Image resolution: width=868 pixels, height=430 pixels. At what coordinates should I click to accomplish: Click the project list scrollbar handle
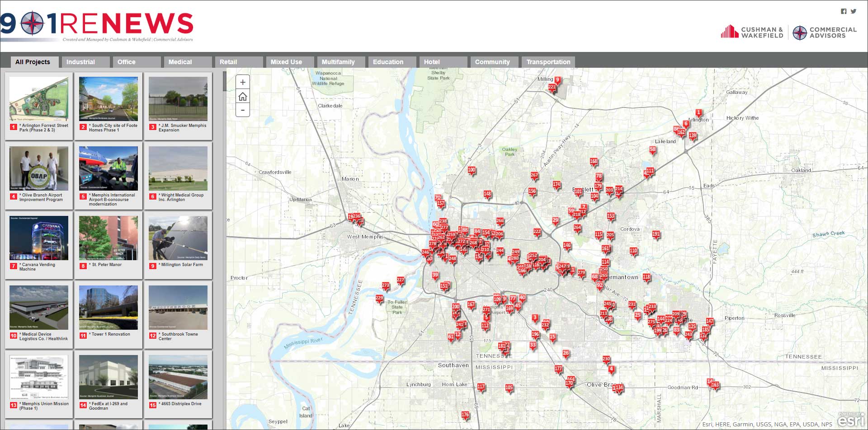coord(224,81)
